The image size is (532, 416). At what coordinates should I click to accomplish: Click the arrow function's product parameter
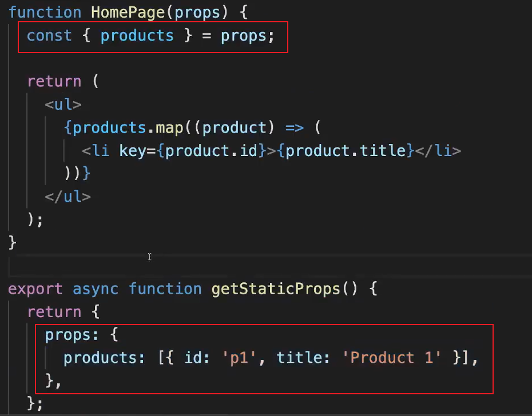(235, 127)
